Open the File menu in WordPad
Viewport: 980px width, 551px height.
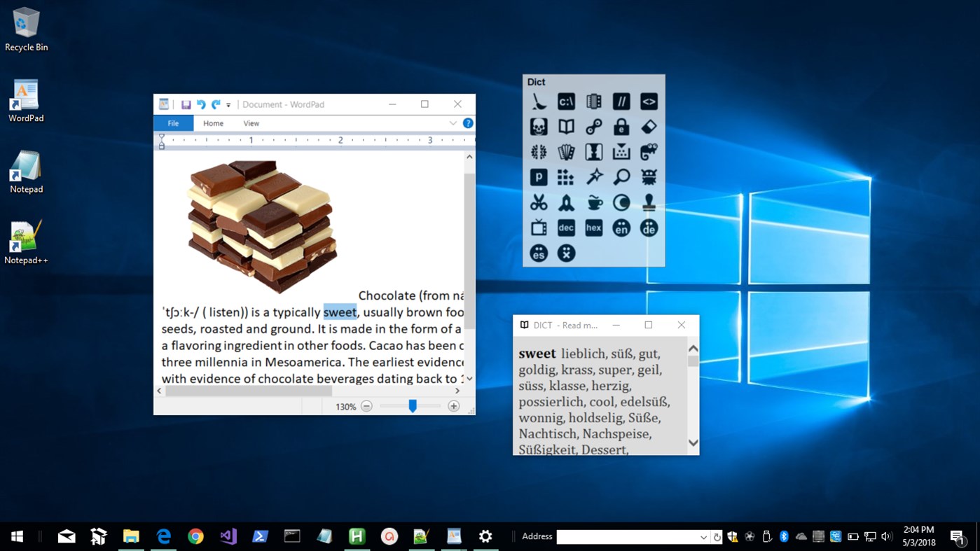(x=173, y=123)
